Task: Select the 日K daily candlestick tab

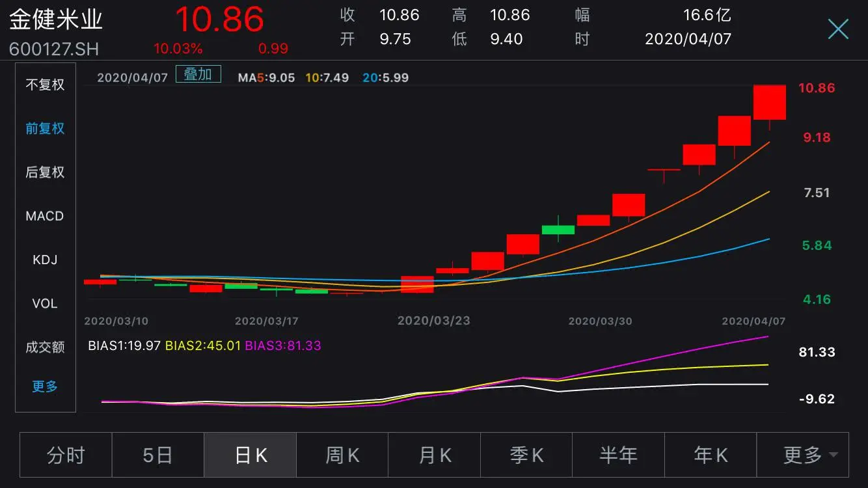Action: point(251,455)
